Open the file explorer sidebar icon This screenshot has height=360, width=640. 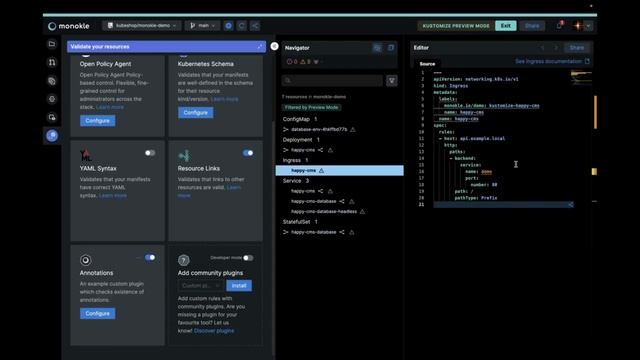(52, 44)
